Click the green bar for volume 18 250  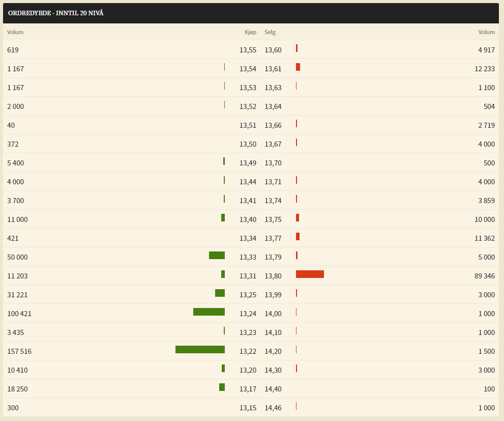pyautogui.click(x=222, y=387)
